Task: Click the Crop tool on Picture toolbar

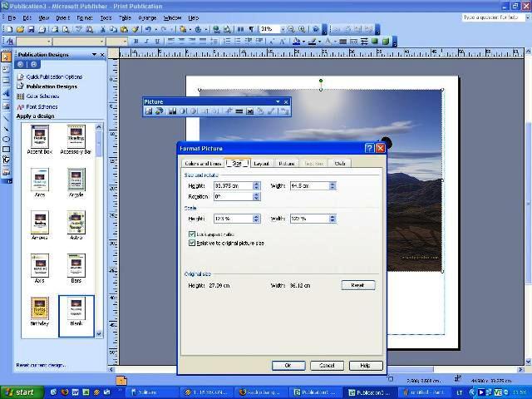Action: pos(229,111)
